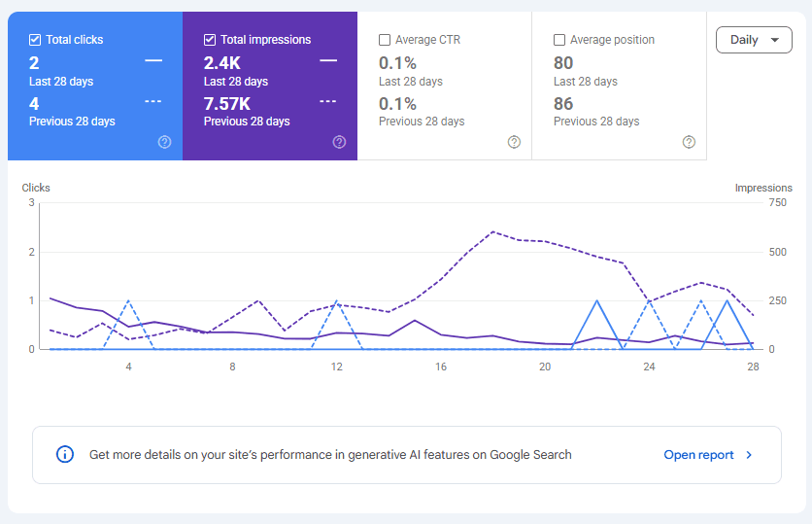Click the generative AI features banner message
Viewport: 812px width, 524px height.
[x=330, y=455]
